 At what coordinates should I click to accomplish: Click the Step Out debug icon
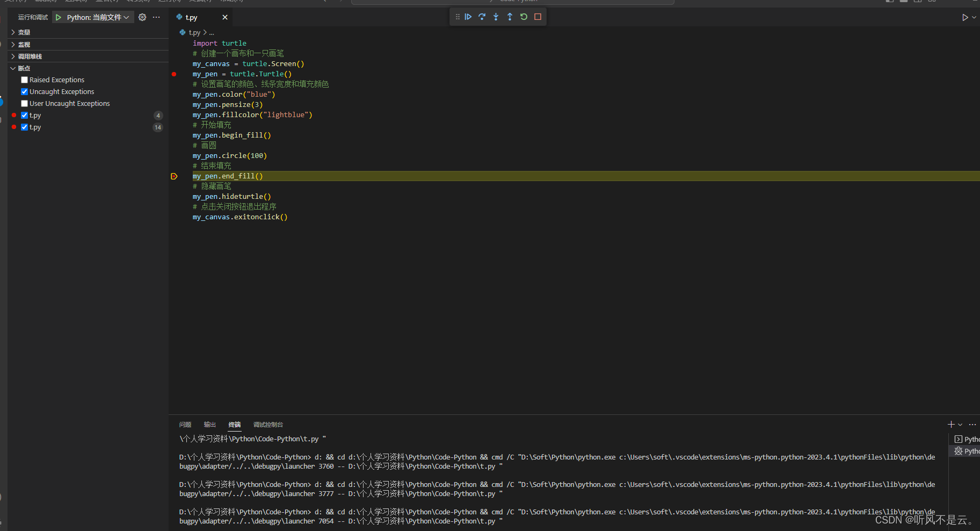tap(510, 17)
